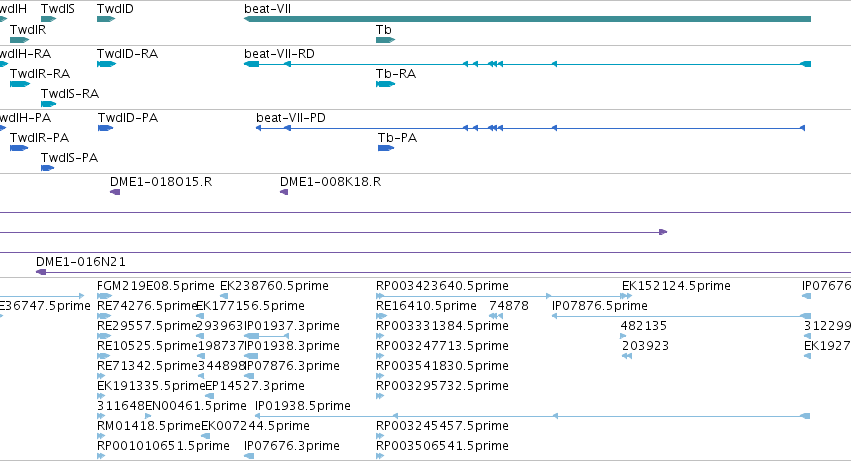Select the TwdlS-RA transcript arrow
This screenshot has height=461, width=851.
(x=49, y=104)
